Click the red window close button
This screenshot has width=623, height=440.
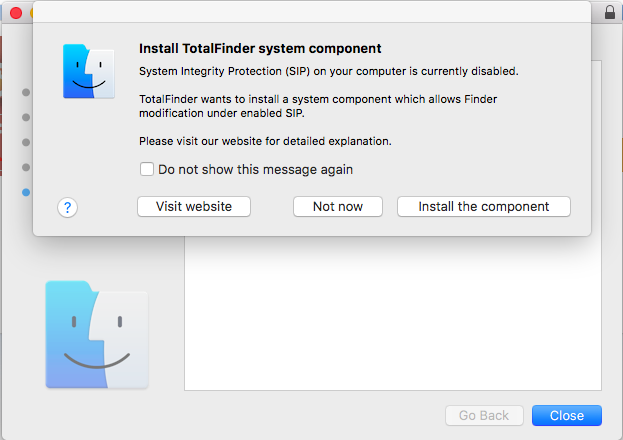[x=16, y=13]
